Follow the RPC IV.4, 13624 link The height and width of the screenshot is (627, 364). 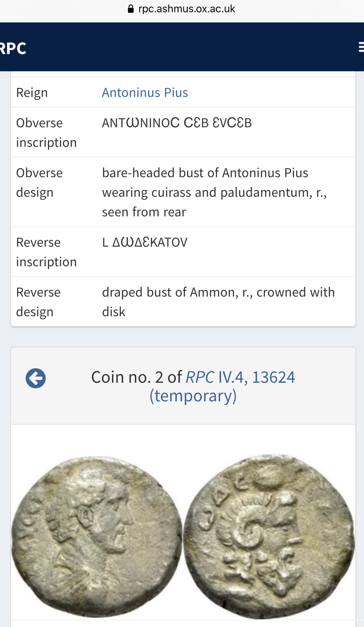(240, 377)
